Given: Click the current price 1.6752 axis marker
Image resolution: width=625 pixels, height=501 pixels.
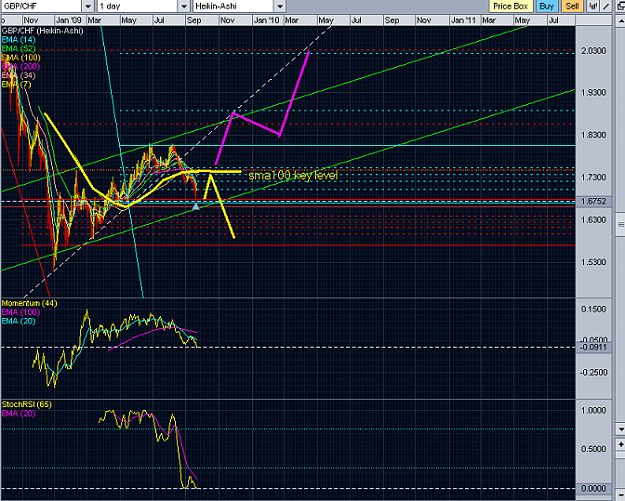Looking at the screenshot, I should point(594,201).
